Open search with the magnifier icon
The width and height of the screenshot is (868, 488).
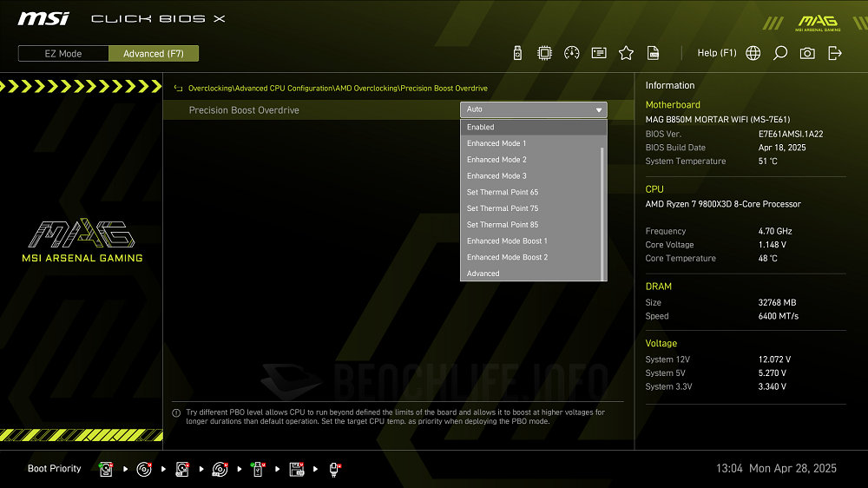point(780,53)
